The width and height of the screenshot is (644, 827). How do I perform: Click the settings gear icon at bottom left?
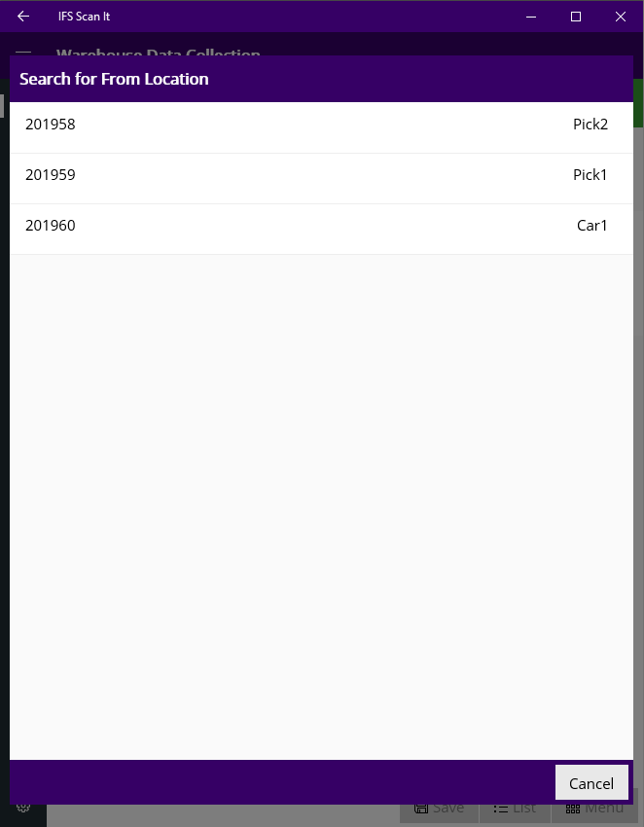[23, 807]
